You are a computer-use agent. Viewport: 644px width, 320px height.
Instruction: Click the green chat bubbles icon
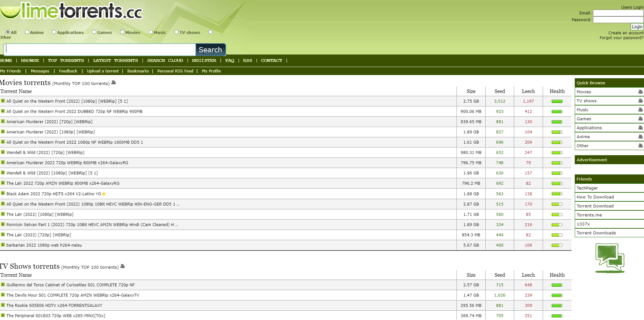coord(610,258)
